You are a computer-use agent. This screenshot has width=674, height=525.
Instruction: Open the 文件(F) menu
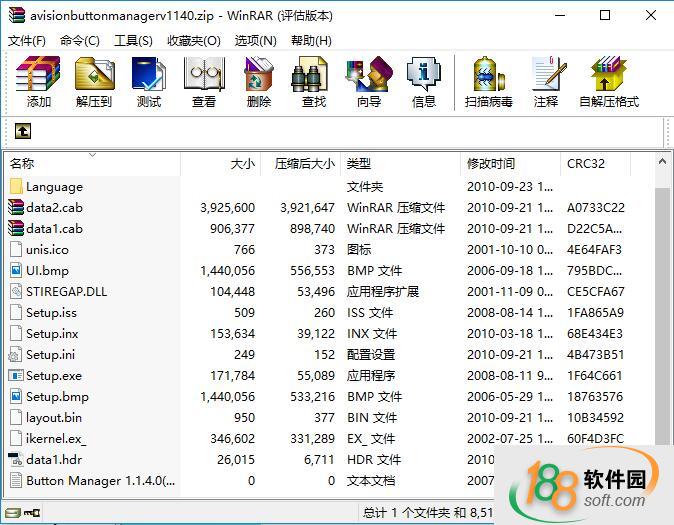click(x=27, y=41)
